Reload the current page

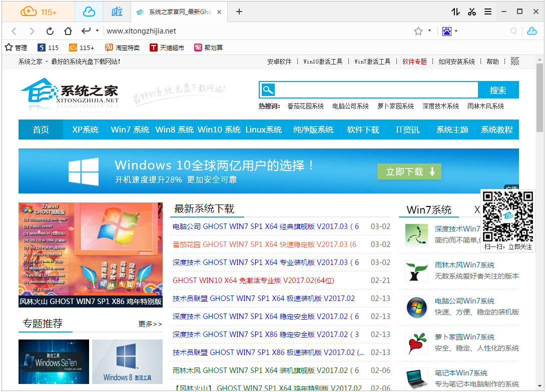(x=50, y=31)
